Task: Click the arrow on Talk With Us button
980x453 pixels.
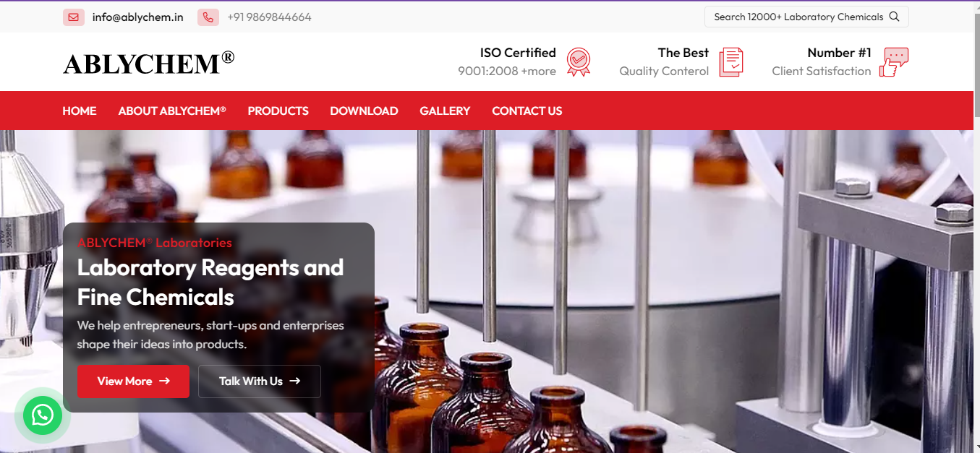Action: tap(294, 381)
